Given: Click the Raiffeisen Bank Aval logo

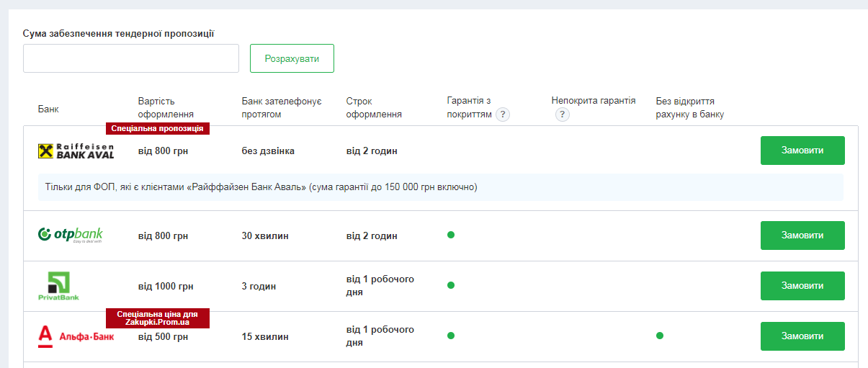Looking at the screenshot, I should (76, 151).
